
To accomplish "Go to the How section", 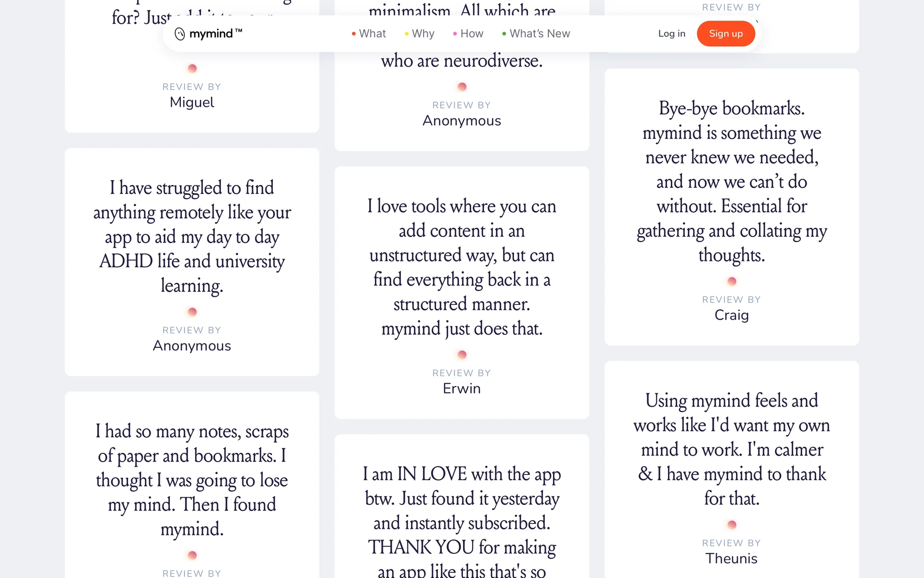I will [x=471, y=34].
